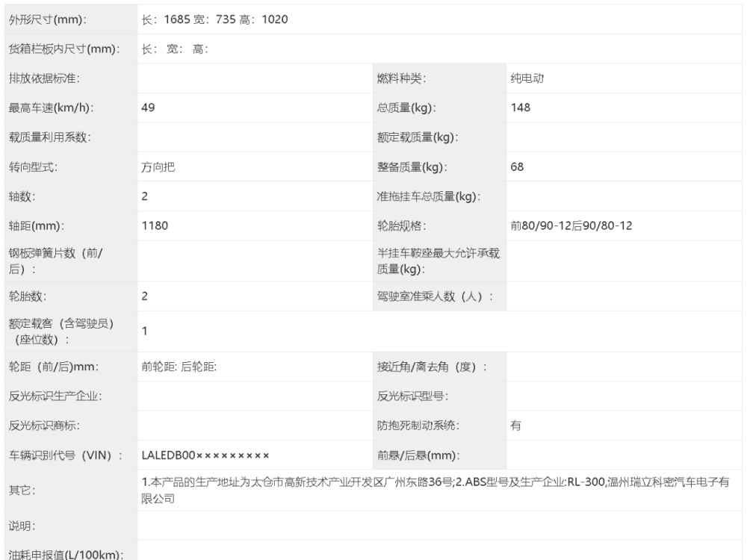Select the 总质量 value 148
Image resolution: width=747 pixels, height=560 pixels.
click(x=520, y=108)
